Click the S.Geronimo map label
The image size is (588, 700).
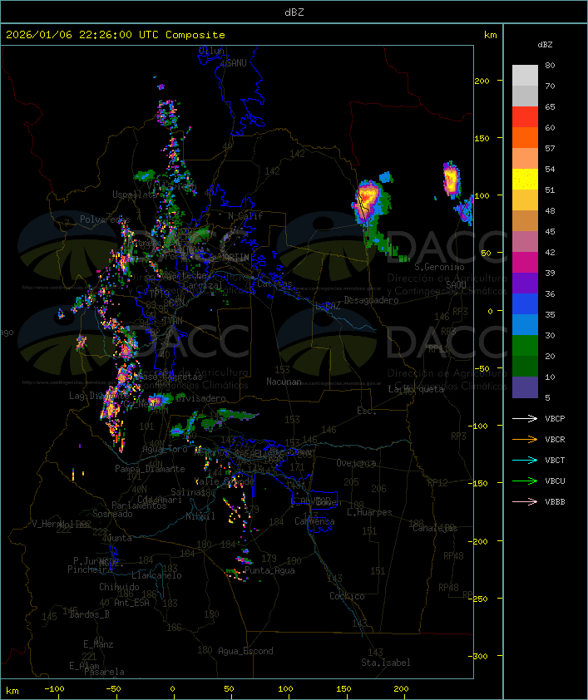coord(439,267)
